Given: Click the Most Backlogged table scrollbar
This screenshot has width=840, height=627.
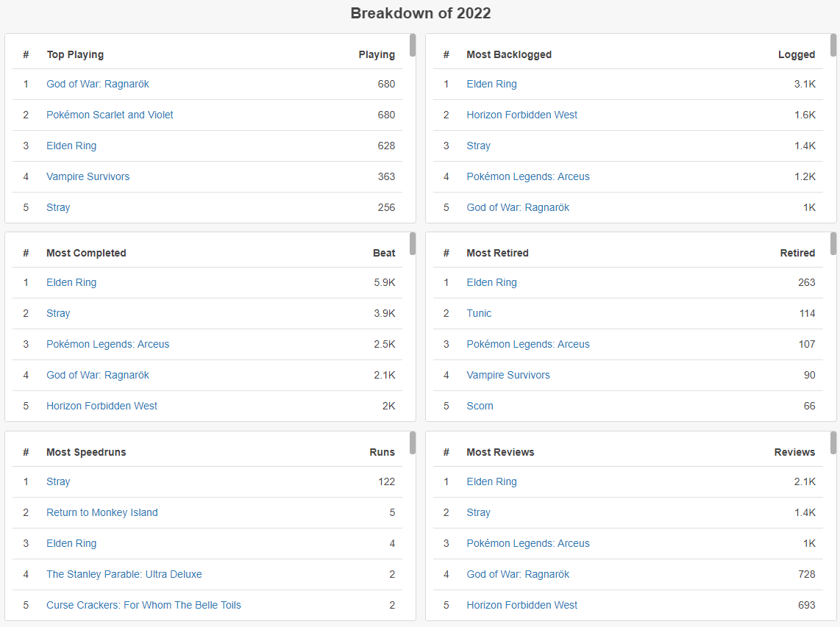Looking at the screenshot, I should pos(833,45).
